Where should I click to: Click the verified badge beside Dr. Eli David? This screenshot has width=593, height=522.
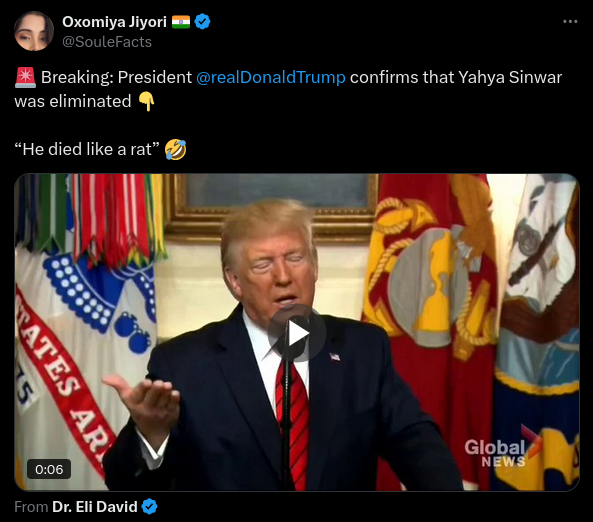(x=149, y=507)
